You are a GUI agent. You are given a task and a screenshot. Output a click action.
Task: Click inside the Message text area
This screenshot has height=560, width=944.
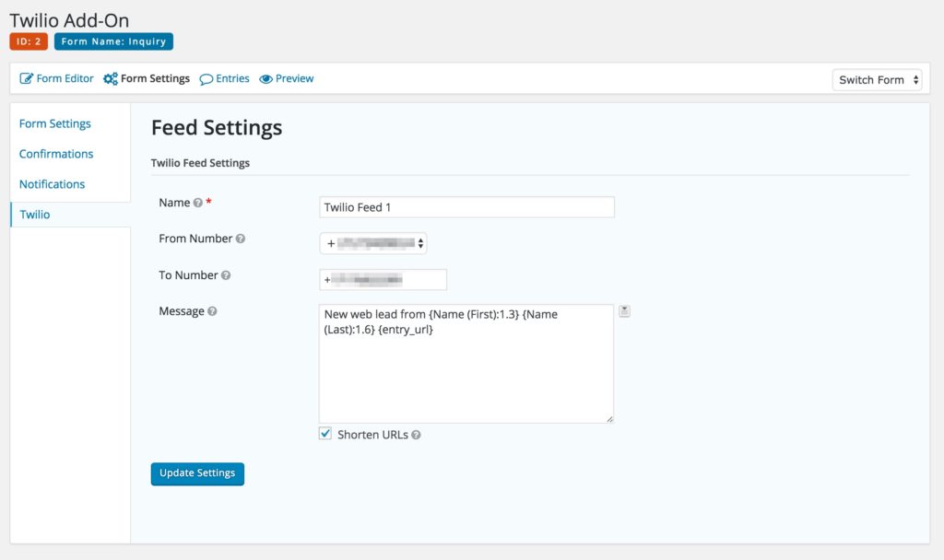pyautogui.click(x=466, y=364)
